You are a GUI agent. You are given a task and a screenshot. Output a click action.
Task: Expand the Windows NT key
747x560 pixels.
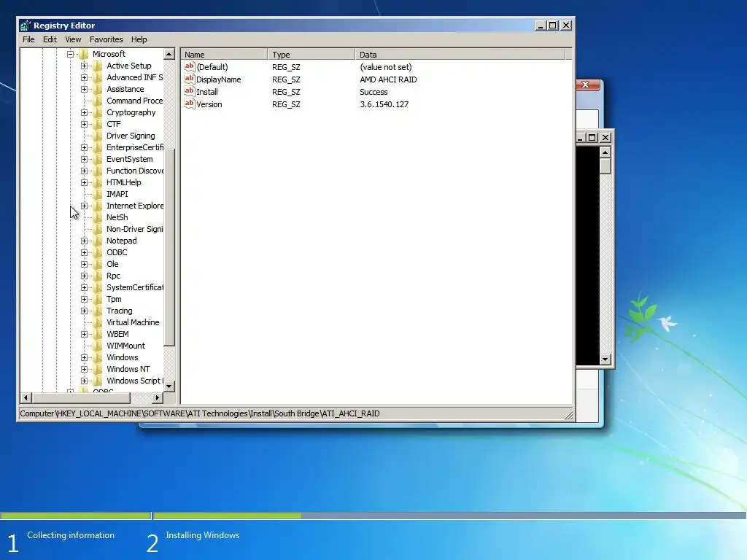pyautogui.click(x=85, y=369)
